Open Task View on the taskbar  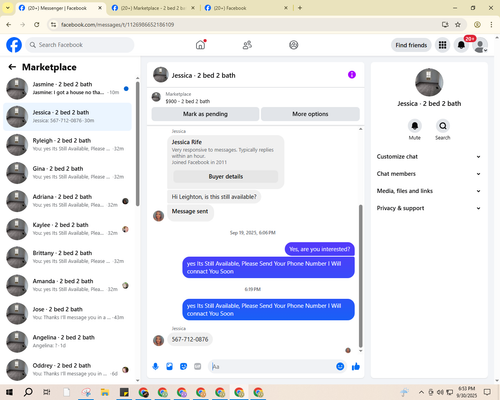pyautogui.click(x=47, y=392)
